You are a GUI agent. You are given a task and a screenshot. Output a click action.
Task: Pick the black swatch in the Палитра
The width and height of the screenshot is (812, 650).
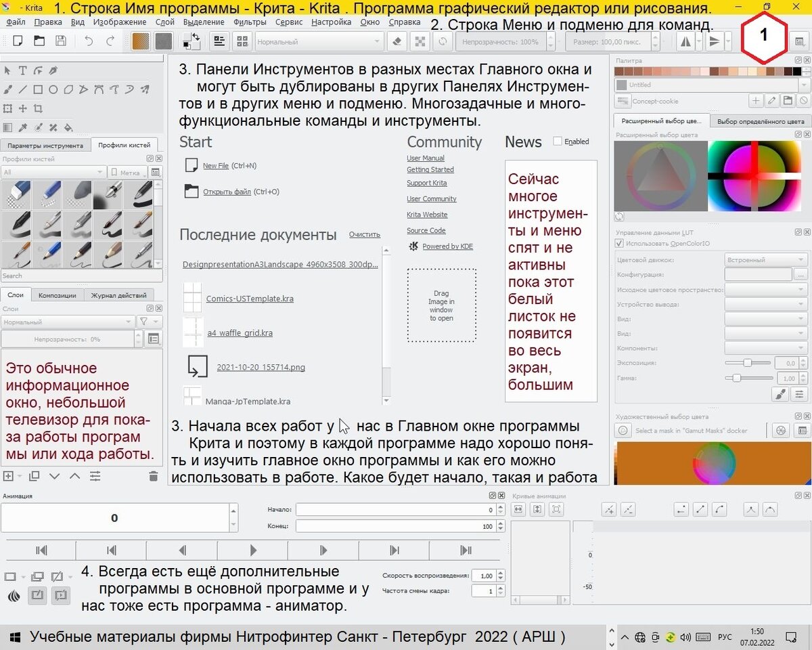coord(797,71)
